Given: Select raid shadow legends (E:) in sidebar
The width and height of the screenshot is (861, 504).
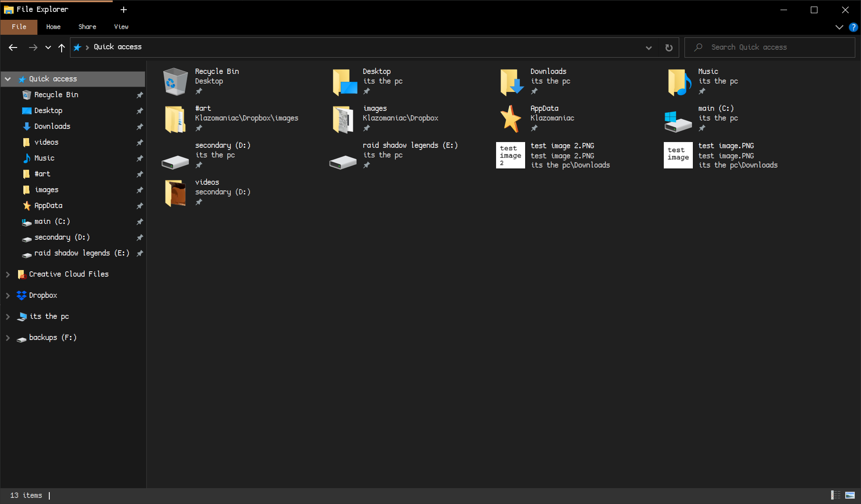Looking at the screenshot, I should [82, 253].
